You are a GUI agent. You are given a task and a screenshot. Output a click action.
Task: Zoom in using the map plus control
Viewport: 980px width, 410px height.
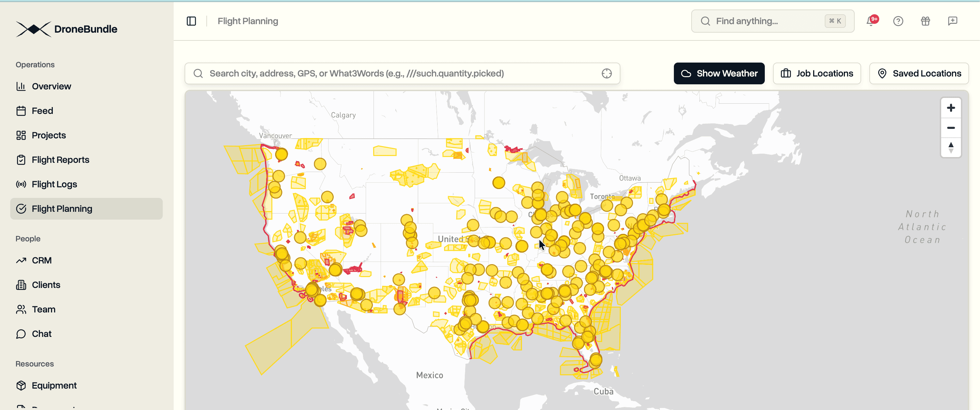(x=951, y=107)
